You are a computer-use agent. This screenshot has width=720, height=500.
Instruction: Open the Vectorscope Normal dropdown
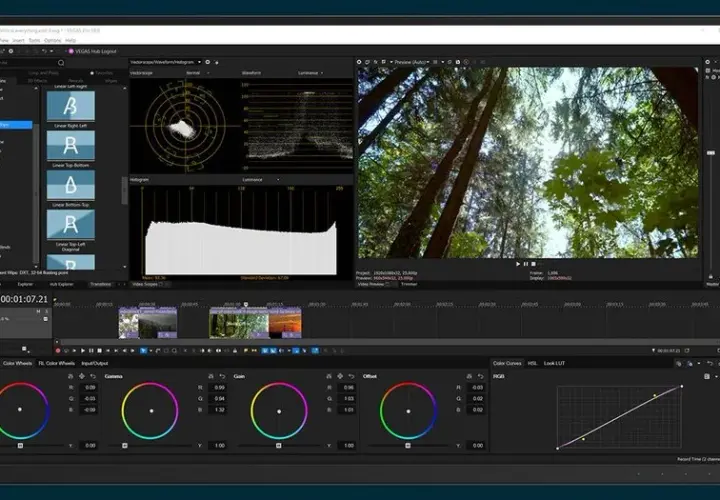(x=208, y=73)
